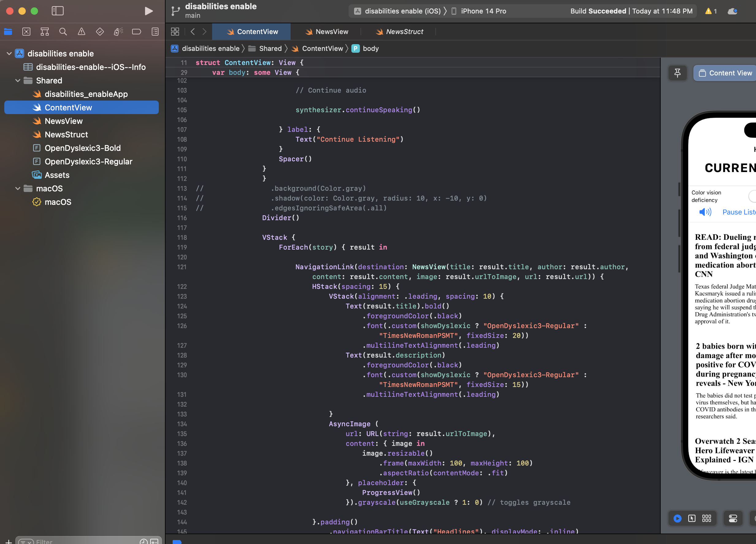
Task: Click the warning count indicator in toolbar
Action: [x=711, y=11]
